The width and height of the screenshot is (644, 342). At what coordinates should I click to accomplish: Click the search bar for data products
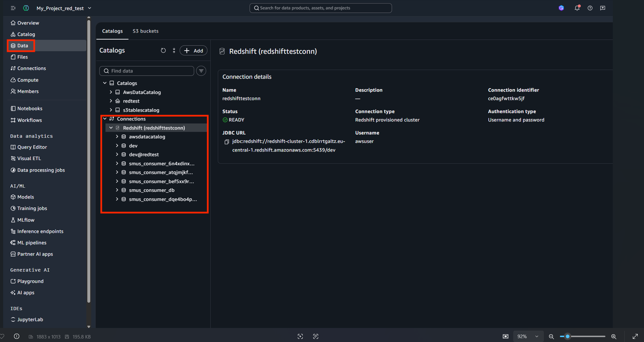coord(320,8)
